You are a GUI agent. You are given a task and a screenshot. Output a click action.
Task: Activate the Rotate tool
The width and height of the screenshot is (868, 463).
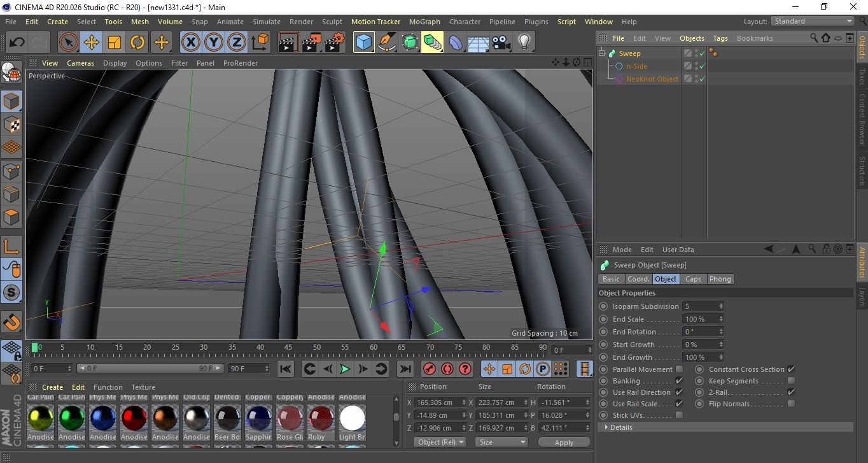137,43
